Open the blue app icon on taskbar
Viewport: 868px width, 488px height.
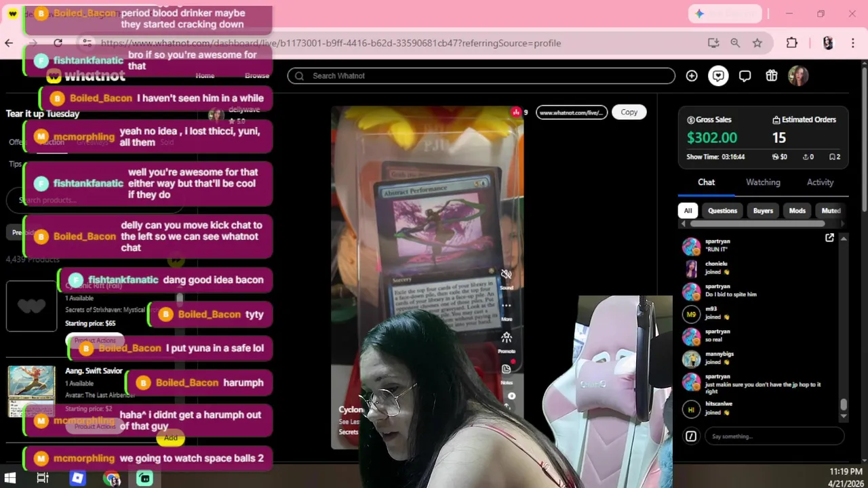pos(77,478)
